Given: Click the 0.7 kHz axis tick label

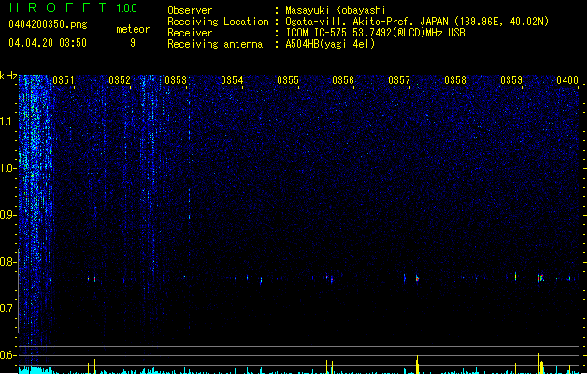Looking at the screenshot, I should click(x=7, y=309).
